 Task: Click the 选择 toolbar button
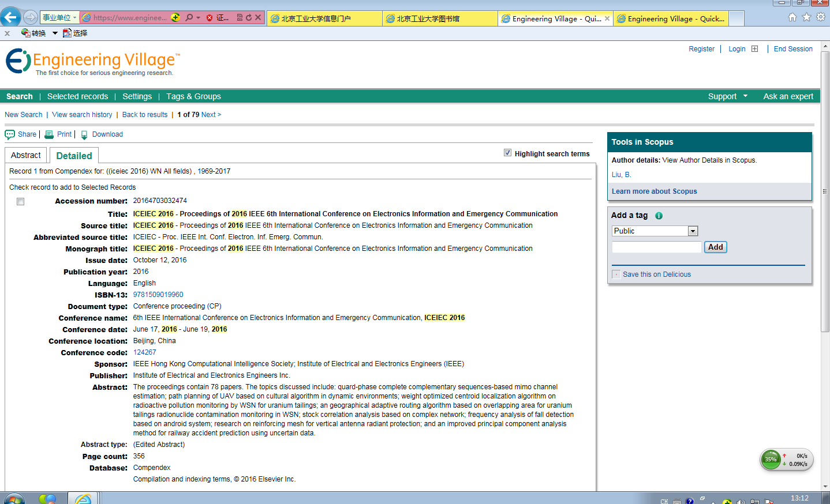(x=75, y=33)
